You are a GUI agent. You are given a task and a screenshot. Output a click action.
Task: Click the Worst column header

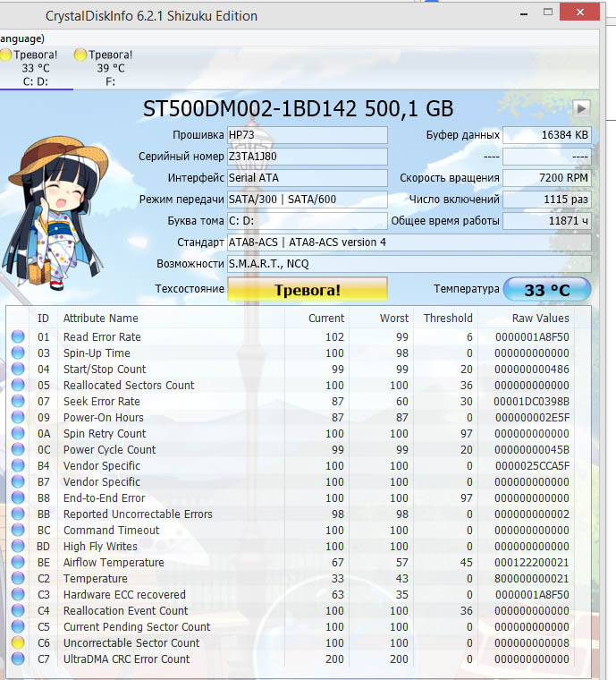tap(394, 319)
